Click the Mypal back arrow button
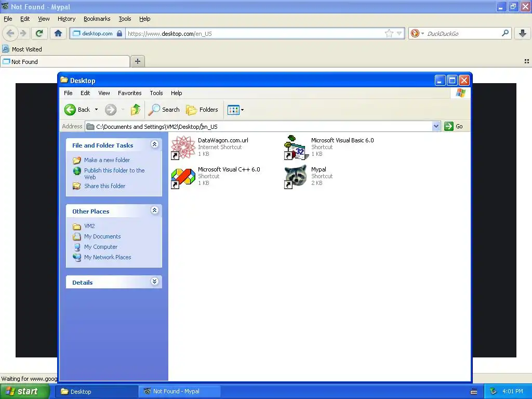 (10, 33)
